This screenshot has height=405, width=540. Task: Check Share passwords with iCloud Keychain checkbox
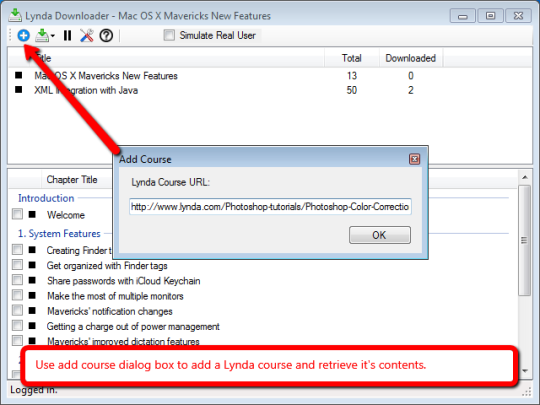click(17, 280)
